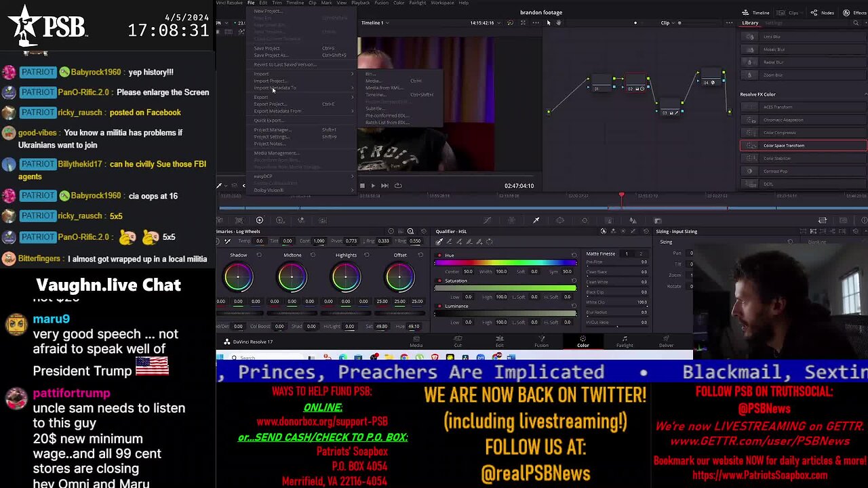Viewport: 868px width, 488px height.
Task: Toggle the Luminance qualifier enable dot
Action: (439, 306)
